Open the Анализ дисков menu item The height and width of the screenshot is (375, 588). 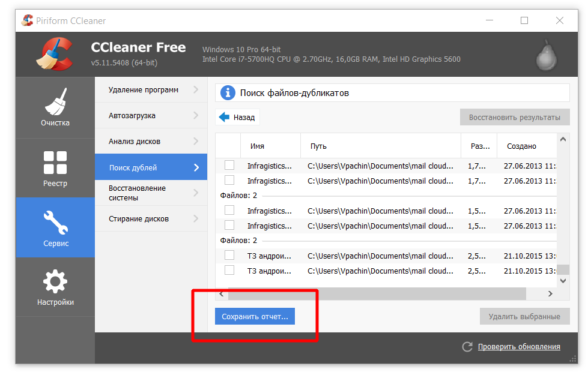coord(135,142)
